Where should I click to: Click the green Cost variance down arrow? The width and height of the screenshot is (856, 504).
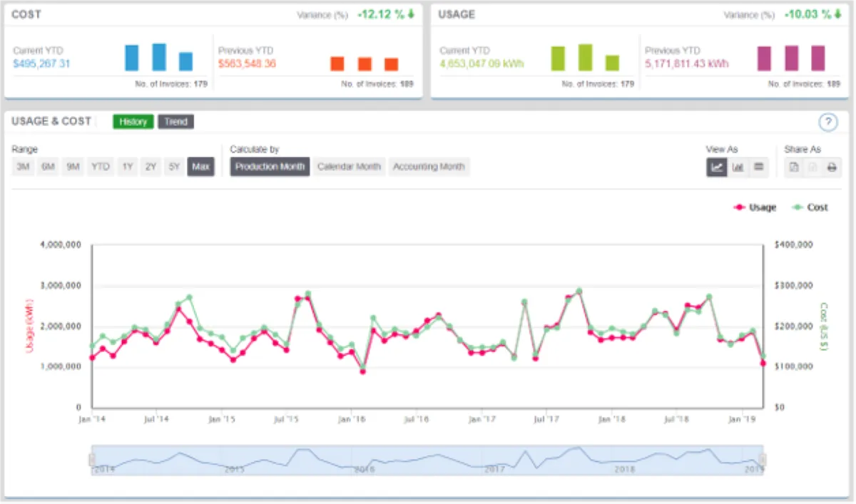(x=411, y=14)
